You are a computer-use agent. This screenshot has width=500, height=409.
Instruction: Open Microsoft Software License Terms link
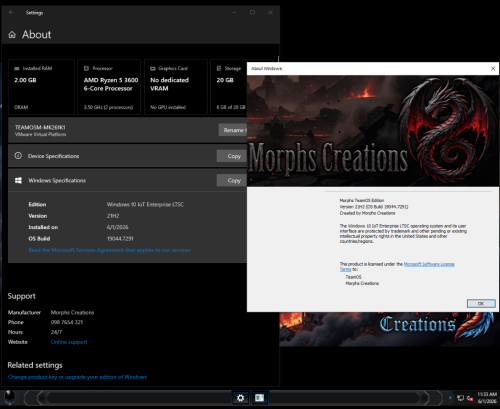click(x=429, y=264)
